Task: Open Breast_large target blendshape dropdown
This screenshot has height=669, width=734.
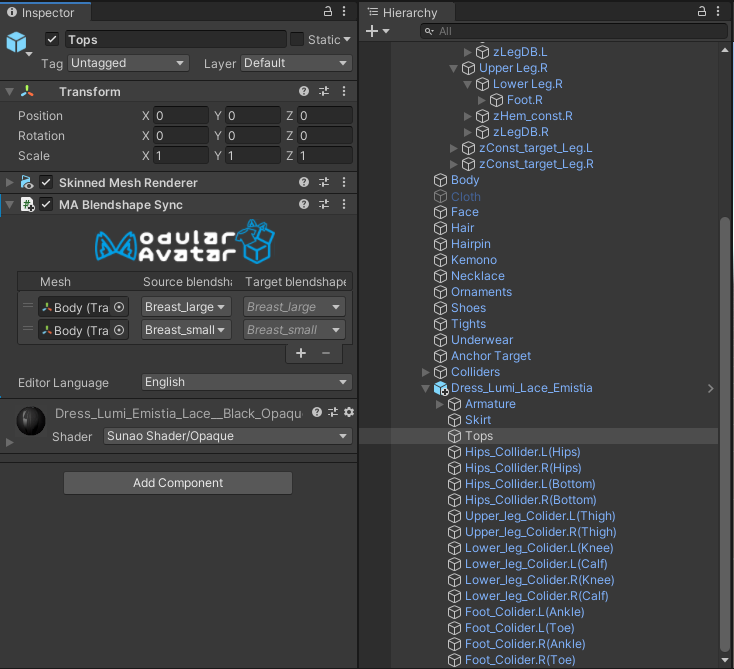Action: click(294, 307)
